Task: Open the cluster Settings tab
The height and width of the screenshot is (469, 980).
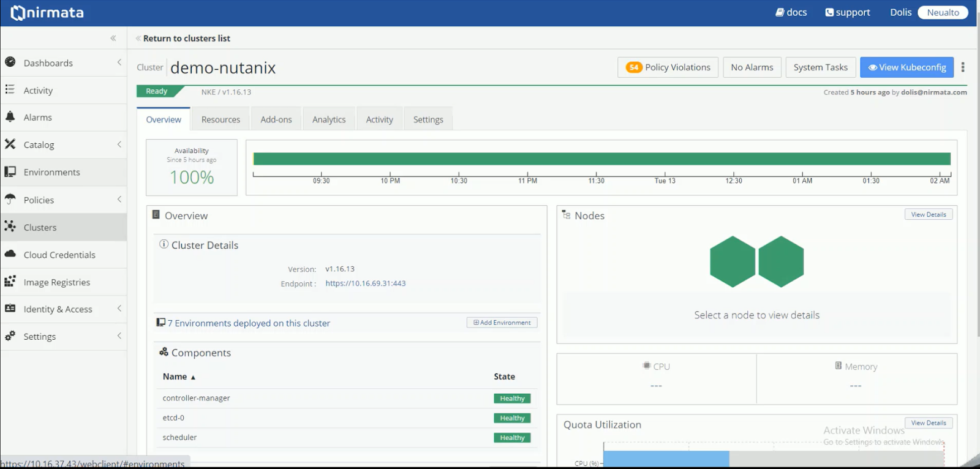Action: click(x=428, y=119)
